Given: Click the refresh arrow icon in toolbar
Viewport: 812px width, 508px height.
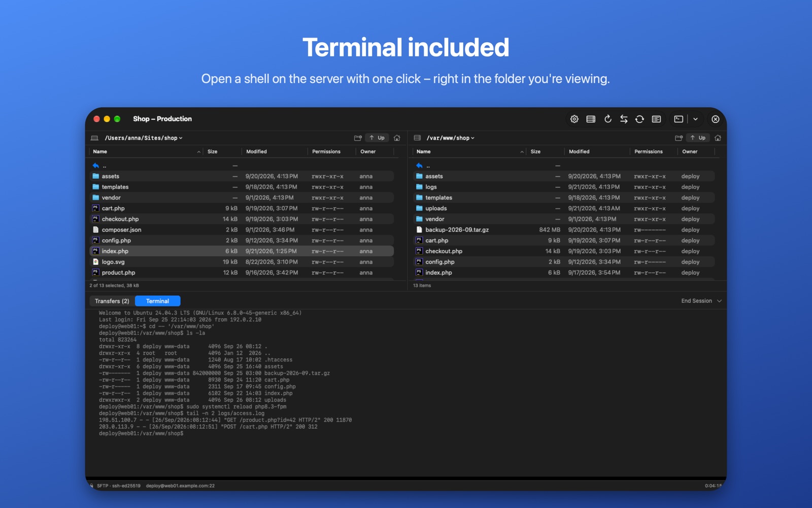Looking at the screenshot, I should click(607, 119).
